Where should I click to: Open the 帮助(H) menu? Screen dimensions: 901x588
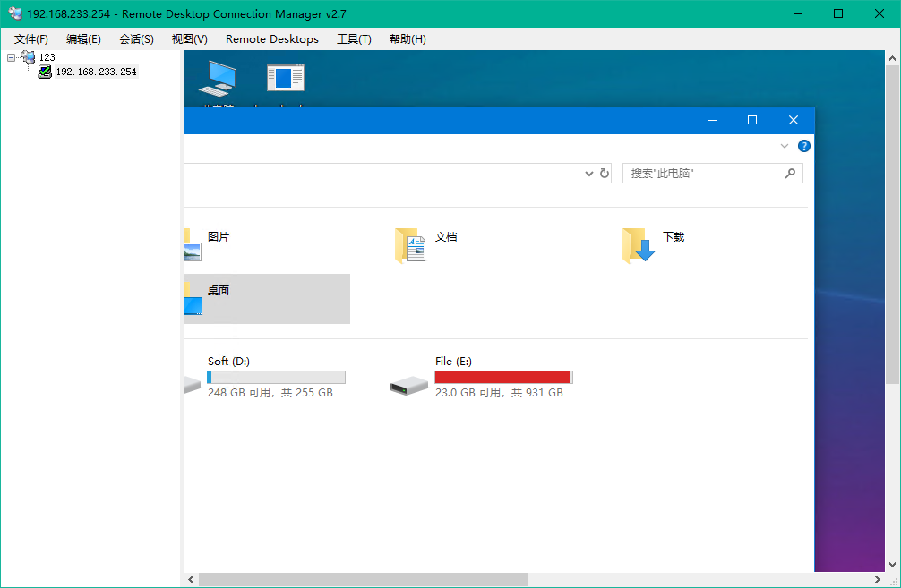point(408,39)
